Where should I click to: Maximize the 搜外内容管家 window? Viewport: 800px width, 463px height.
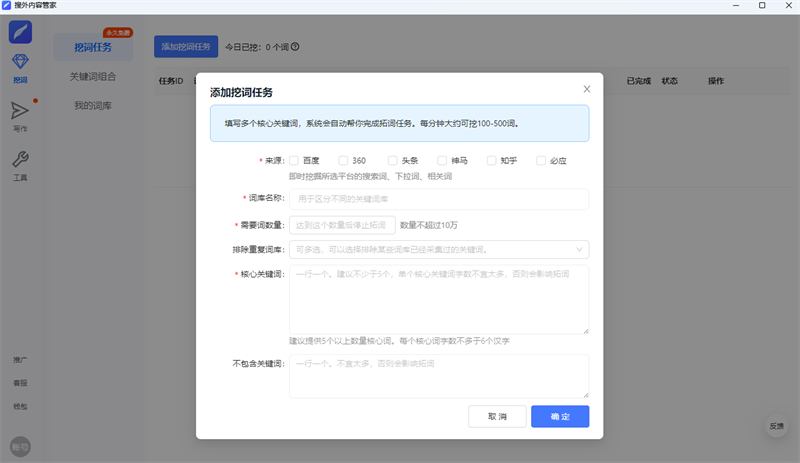762,5
